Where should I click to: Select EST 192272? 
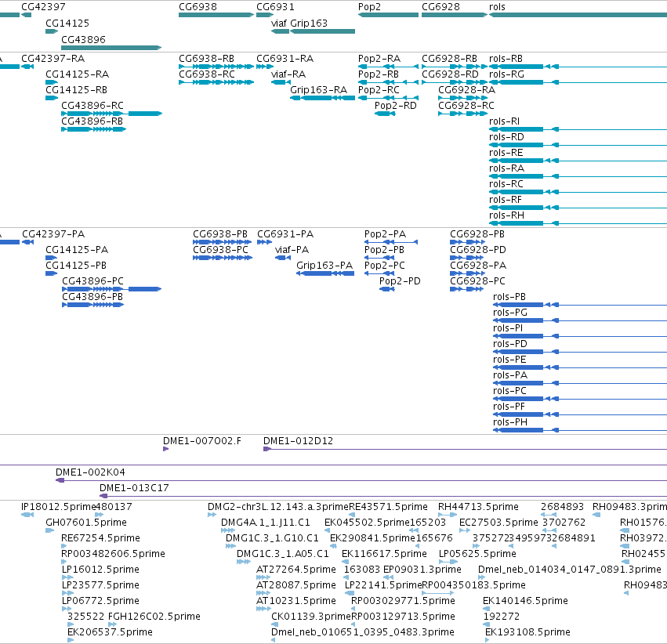tap(486, 624)
